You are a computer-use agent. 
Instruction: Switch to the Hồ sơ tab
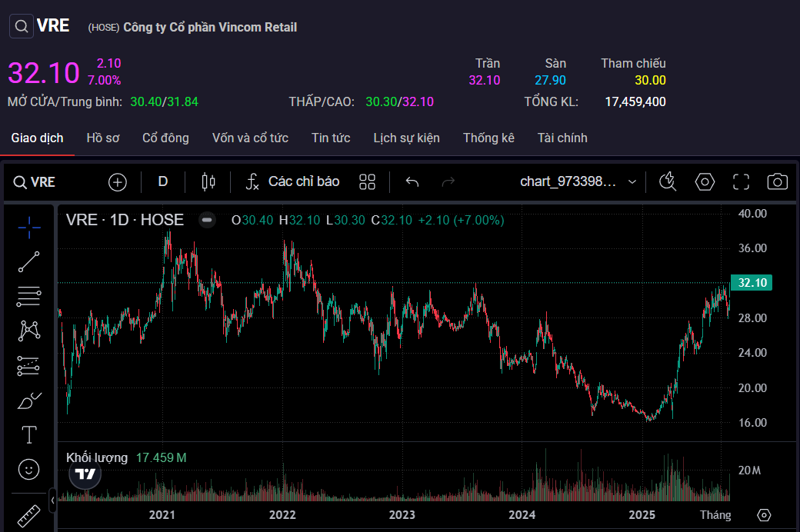coord(103,138)
